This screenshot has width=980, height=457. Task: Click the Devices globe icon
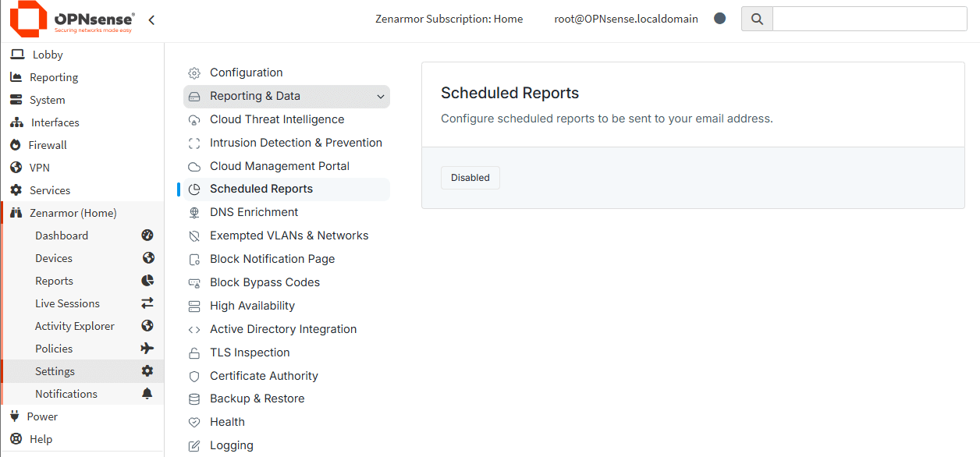[147, 257]
